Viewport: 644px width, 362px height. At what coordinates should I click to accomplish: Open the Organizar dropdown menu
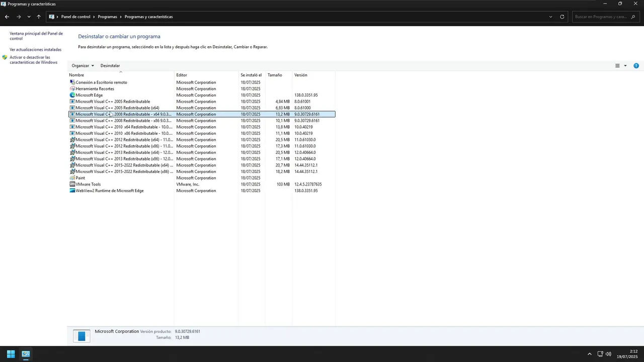click(x=83, y=65)
